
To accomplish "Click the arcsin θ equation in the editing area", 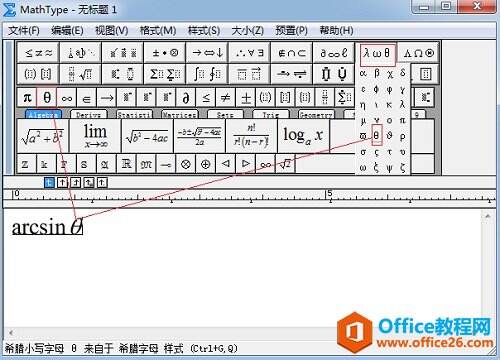I will coord(47,227).
